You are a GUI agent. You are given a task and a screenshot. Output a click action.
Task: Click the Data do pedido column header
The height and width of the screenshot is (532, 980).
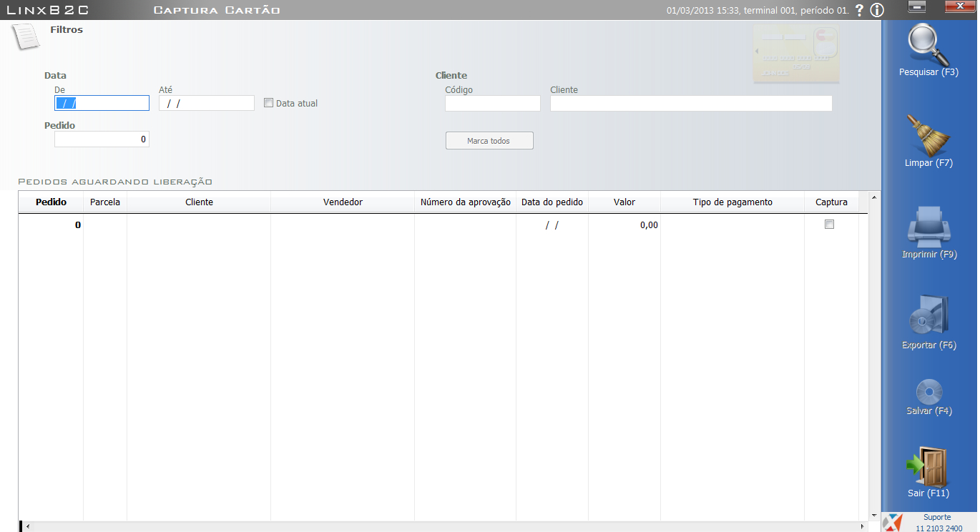click(552, 202)
